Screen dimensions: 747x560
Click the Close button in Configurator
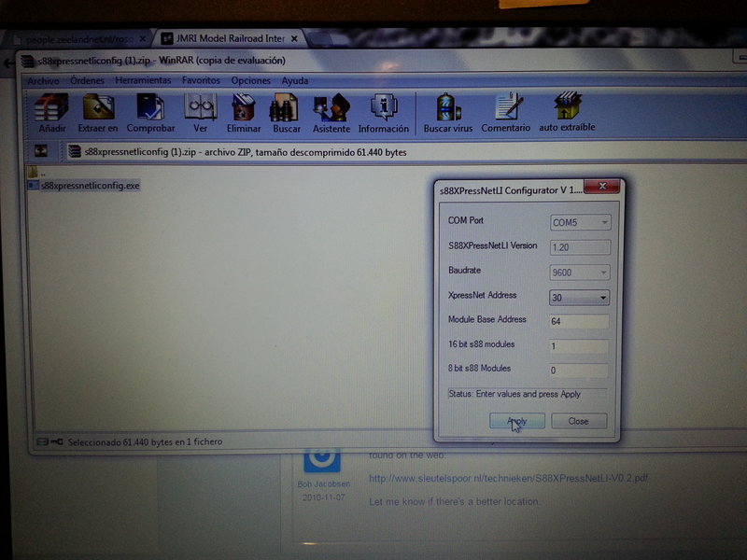(x=578, y=421)
